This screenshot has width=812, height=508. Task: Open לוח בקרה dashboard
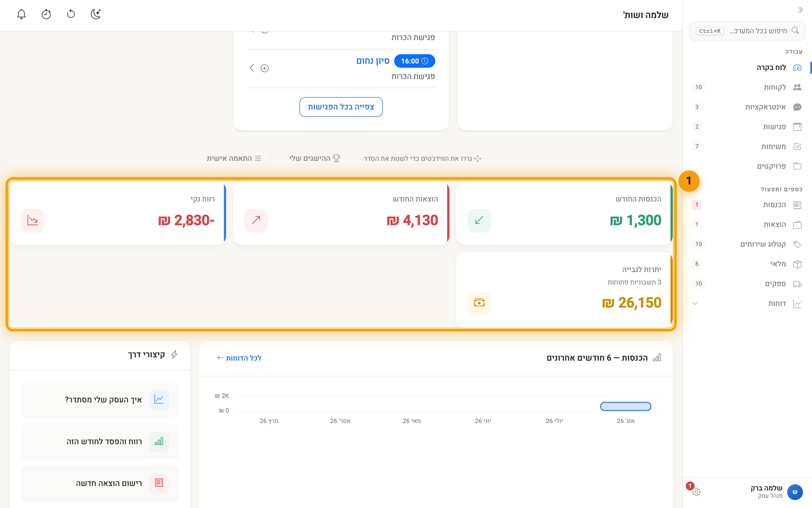tap(747, 67)
